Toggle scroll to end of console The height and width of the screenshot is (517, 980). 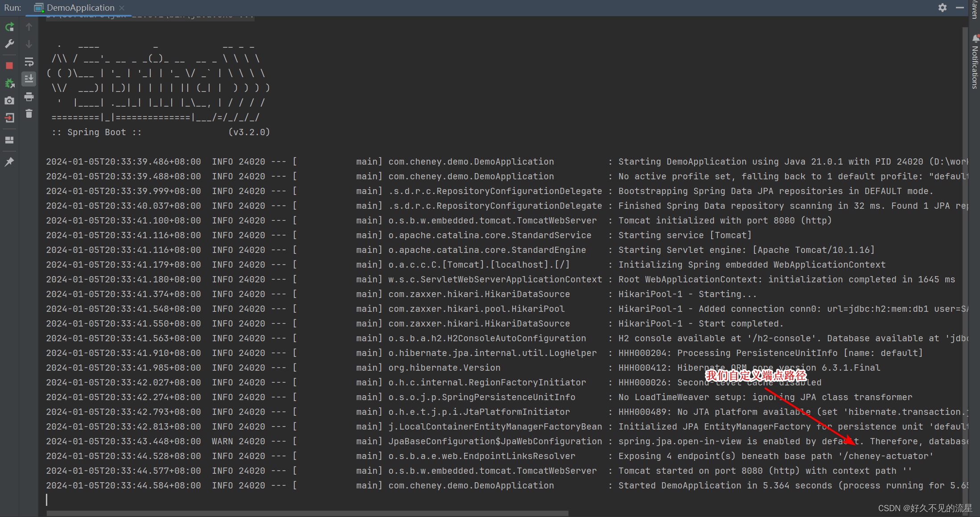click(x=29, y=79)
